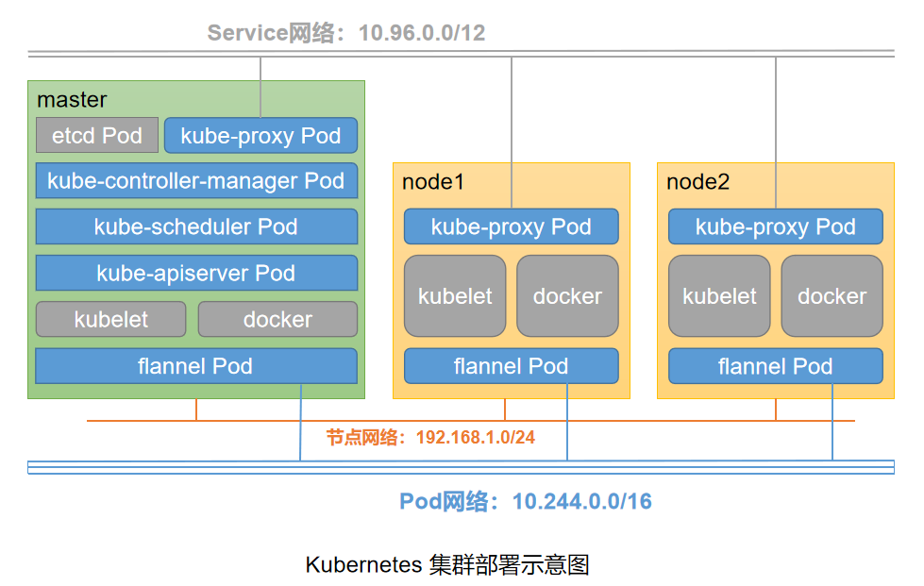Select the flannel Pod box in master
Screen dimensions: 924x586
(x=196, y=366)
